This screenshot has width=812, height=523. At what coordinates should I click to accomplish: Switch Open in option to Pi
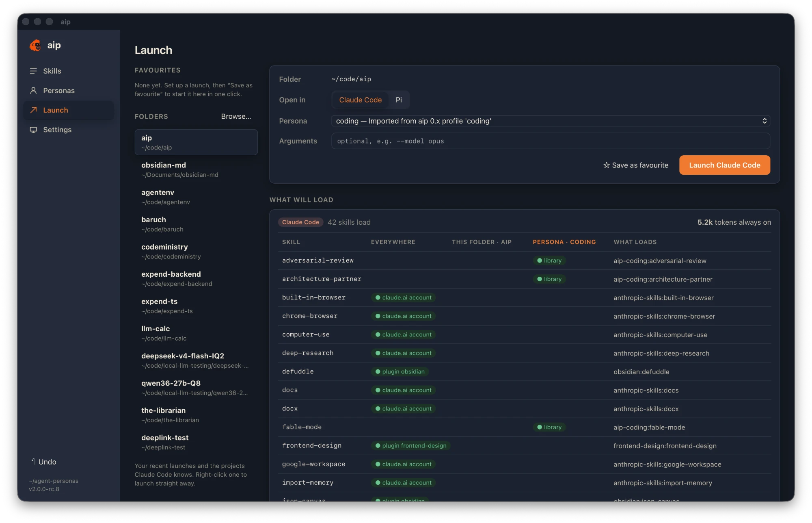coord(399,100)
